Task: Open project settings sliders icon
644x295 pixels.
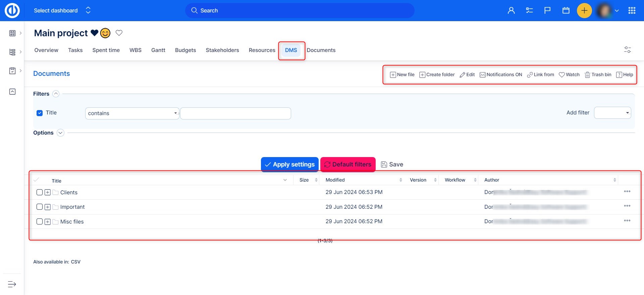Action: point(627,50)
